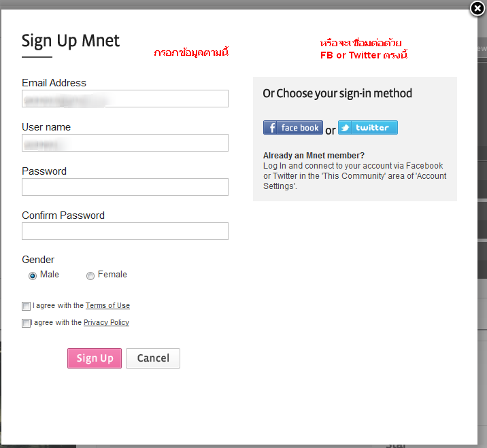This screenshot has width=487, height=448.
Task: Click into the User name text box
Action: (125, 143)
